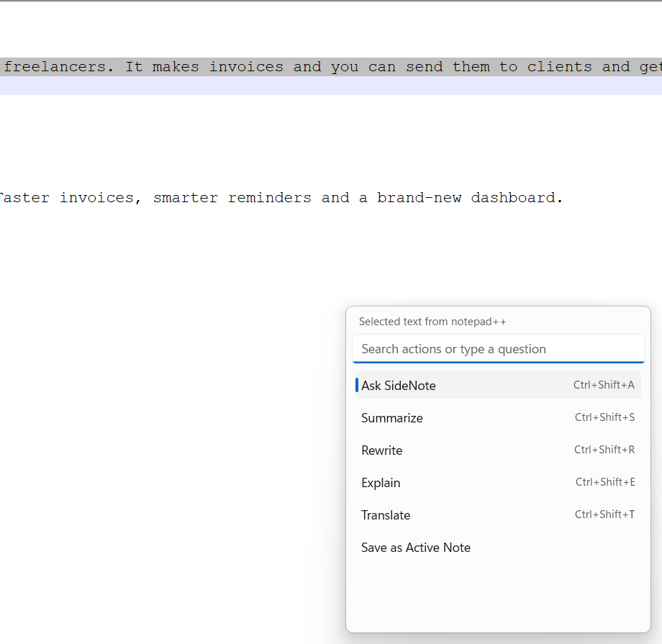Select the Summarize action

(498, 417)
